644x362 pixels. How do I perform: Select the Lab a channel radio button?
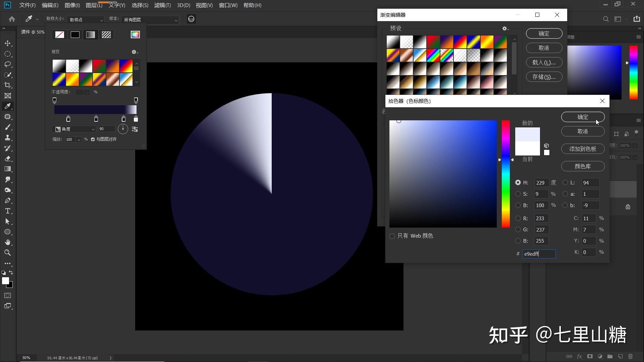(x=566, y=194)
